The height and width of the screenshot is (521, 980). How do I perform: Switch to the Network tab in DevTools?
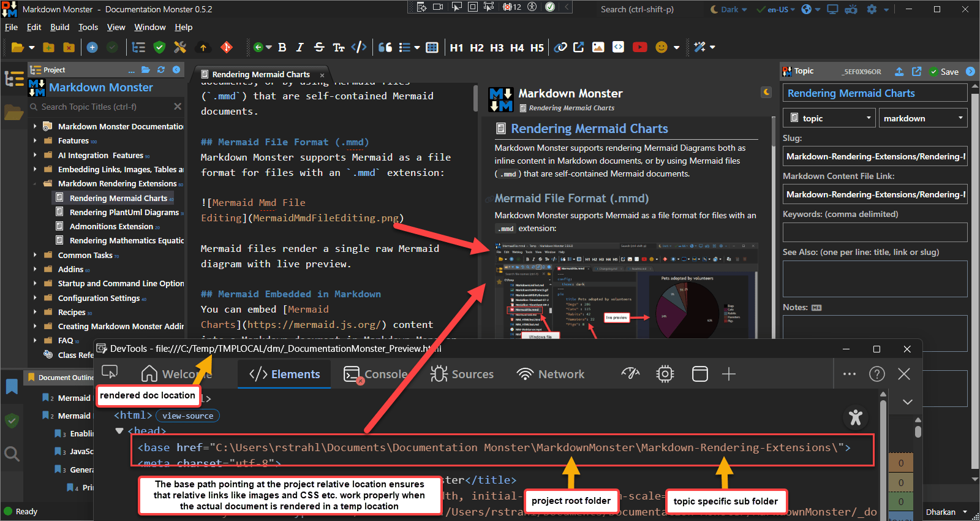551,374
